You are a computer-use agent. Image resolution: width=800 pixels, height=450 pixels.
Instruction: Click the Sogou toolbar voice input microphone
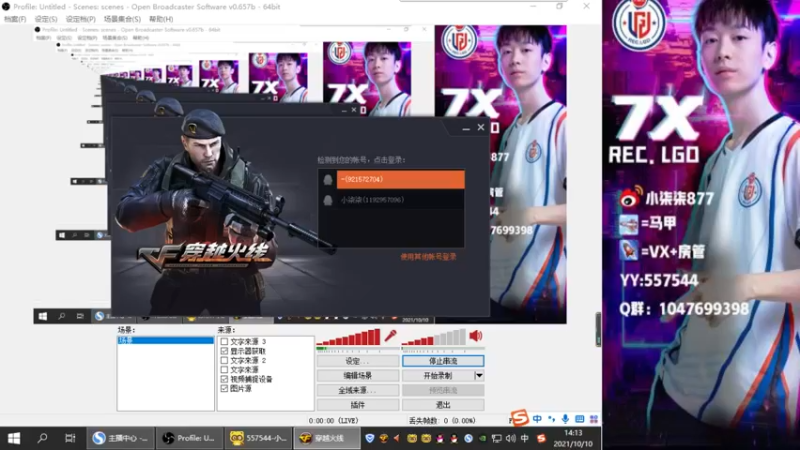click(x=565, y=419)
